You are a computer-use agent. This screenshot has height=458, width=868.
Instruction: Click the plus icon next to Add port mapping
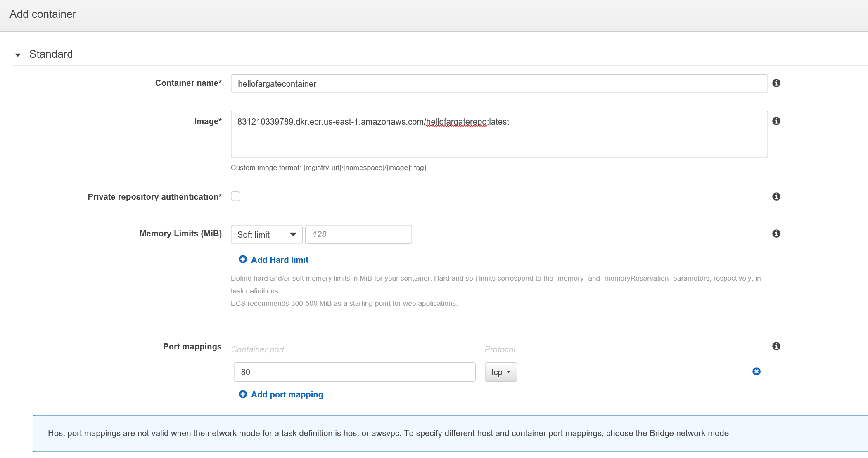tap(243, 394)
